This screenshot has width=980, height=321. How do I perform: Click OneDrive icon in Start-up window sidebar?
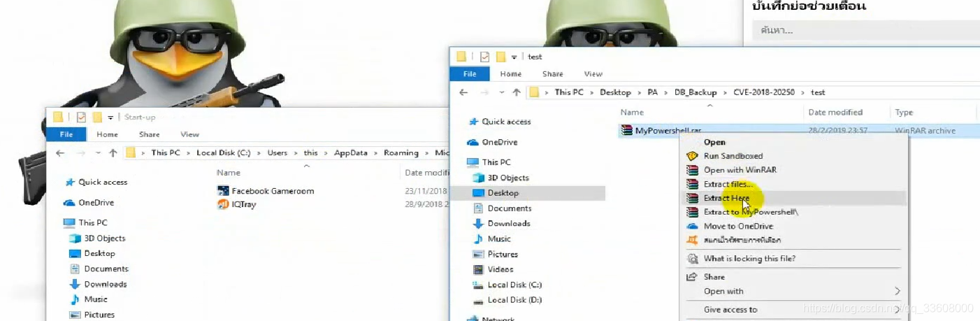(x=69, y=203)
